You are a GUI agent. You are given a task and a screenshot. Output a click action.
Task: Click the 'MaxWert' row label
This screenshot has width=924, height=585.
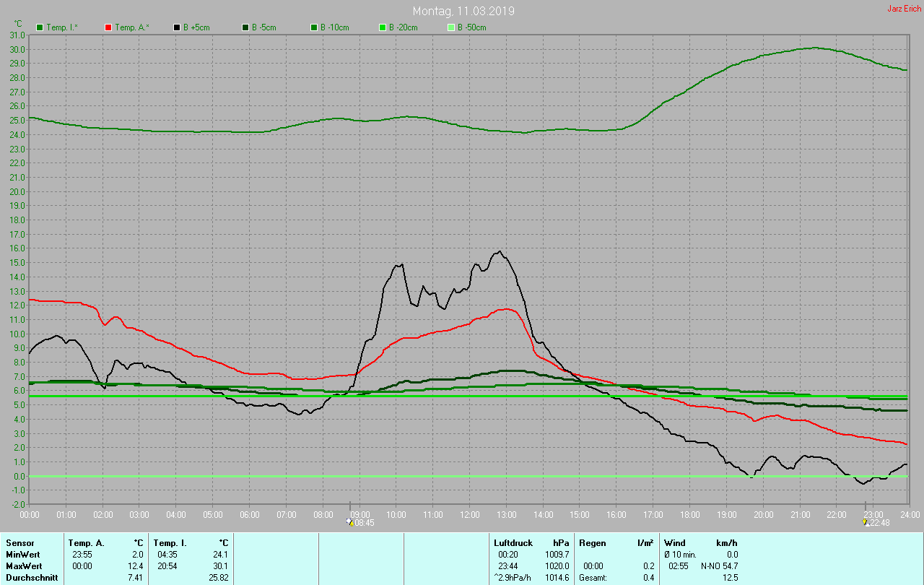pyautogui.click(x=23, y=565)
